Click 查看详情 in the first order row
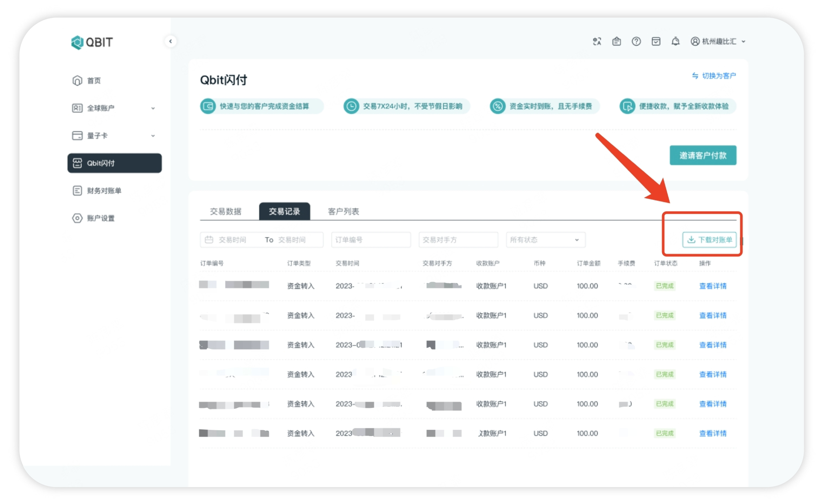The width and height of the screenshot is (823, 504). coord(713,286)
